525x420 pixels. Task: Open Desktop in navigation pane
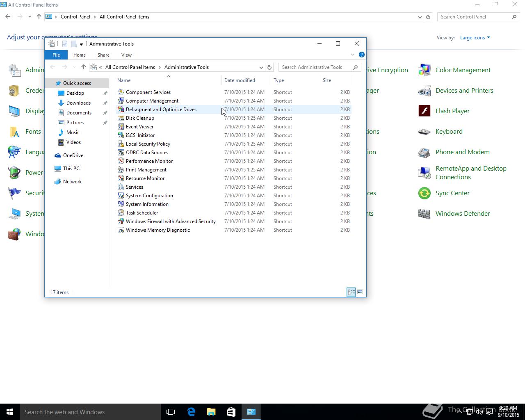75,93
